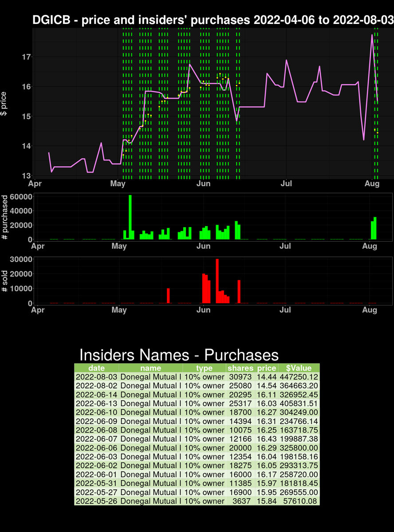The image size is (394, 532).
Task: Click the 'type' column header
Action: [204, 368]
